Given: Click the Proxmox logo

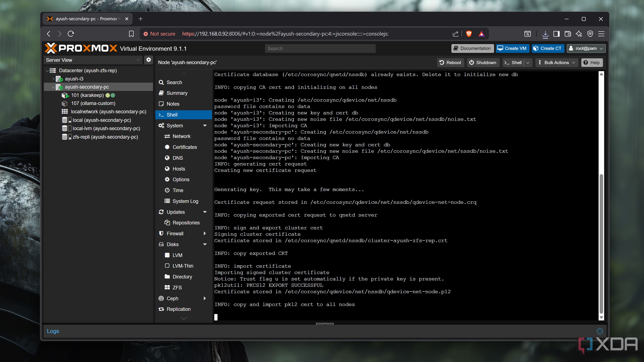Looking at the screenshot, I should 81,48.
